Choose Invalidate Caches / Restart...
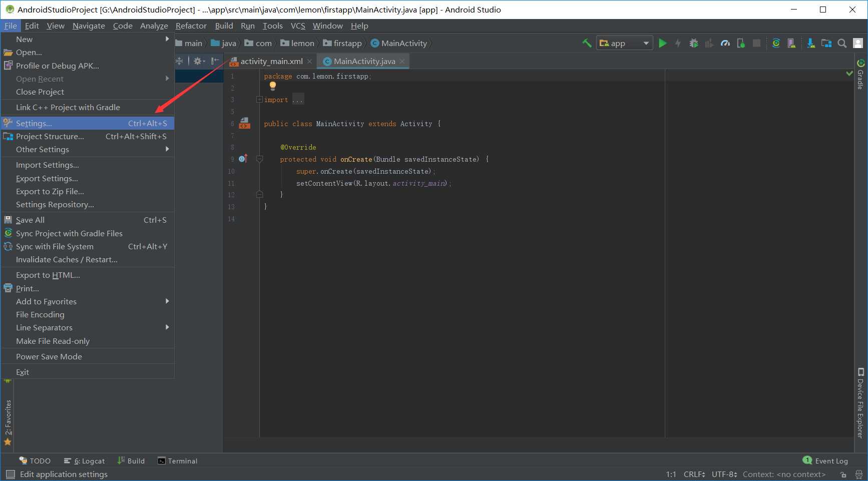Image resolution: width=868 pixels, height=481 pixels. [x=88, y=259]
